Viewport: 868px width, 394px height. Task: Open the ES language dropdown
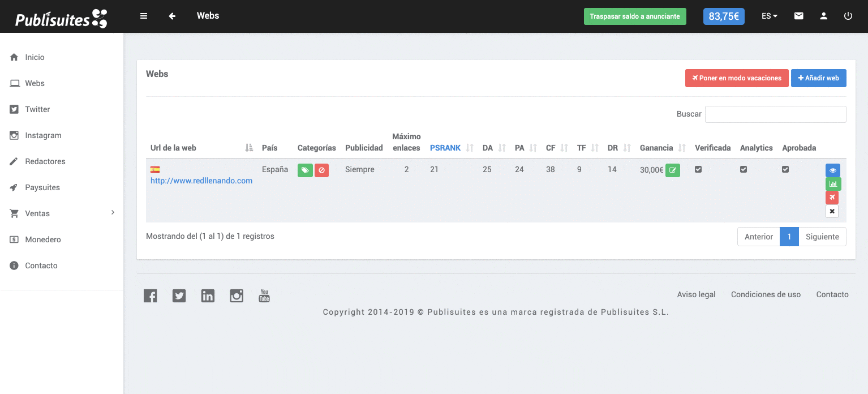[769, 16]
